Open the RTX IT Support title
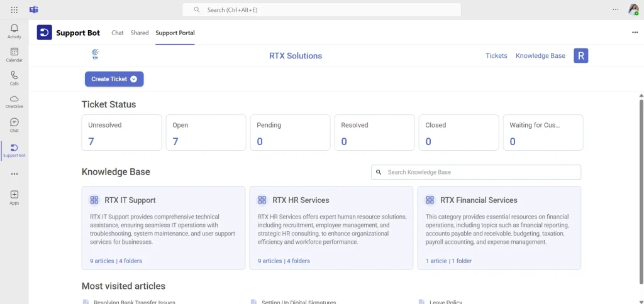The image size is (644, 304). click(130, 200)
